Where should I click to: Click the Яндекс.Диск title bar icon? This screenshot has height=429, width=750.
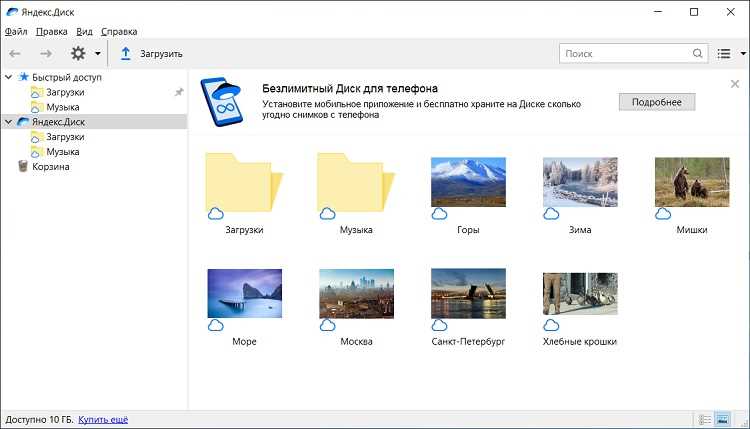pos(12,12)
